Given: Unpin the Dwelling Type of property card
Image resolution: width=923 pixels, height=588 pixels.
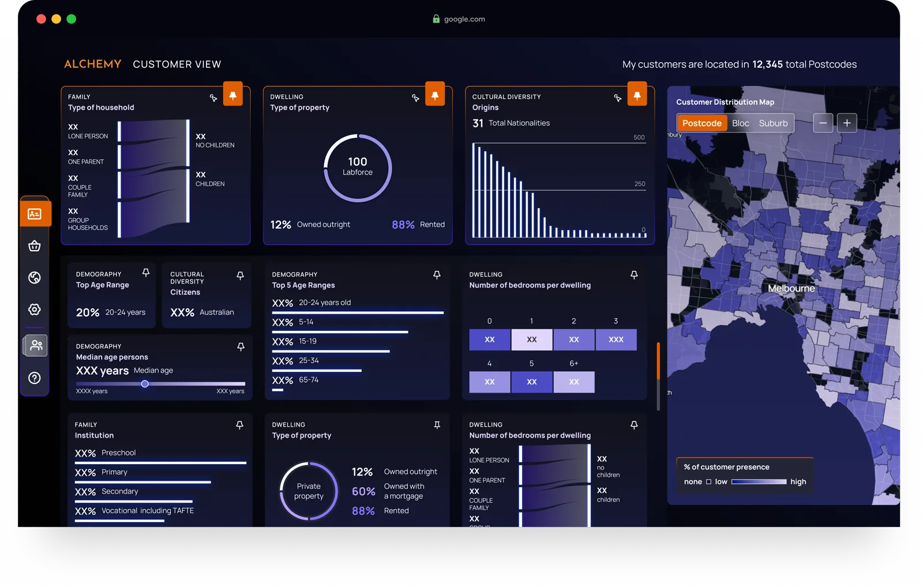Looking at the screenshot, I should [435, 95].
